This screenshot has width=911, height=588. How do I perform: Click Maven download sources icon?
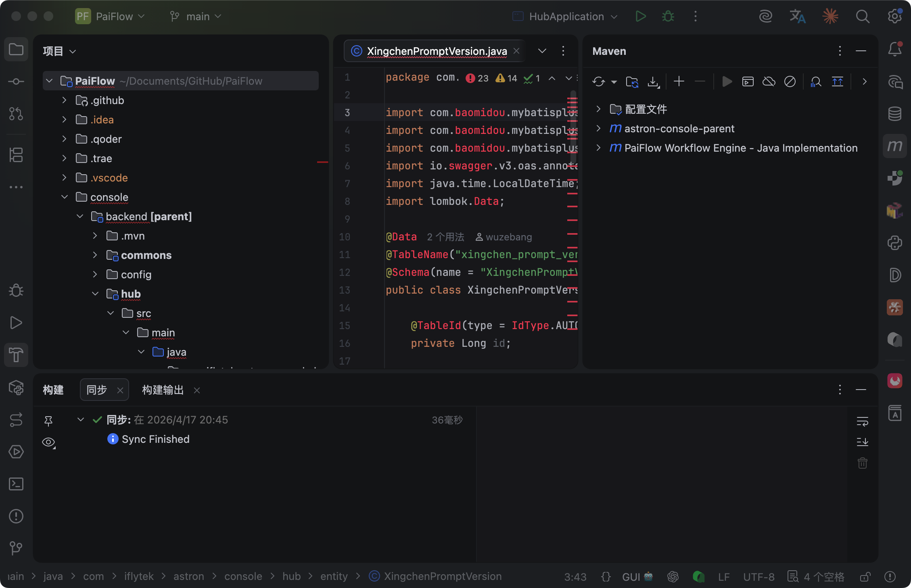tap(653, 82)
